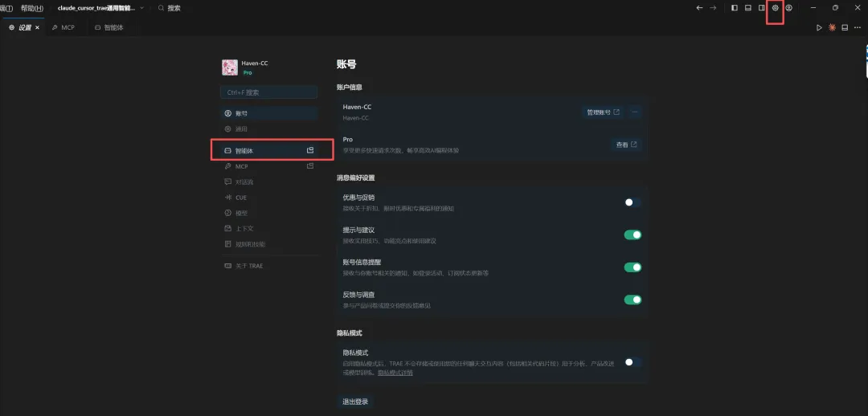Open the more actions ellipsis in tab bar
This screenshot has height=416, width=868.
858,27
